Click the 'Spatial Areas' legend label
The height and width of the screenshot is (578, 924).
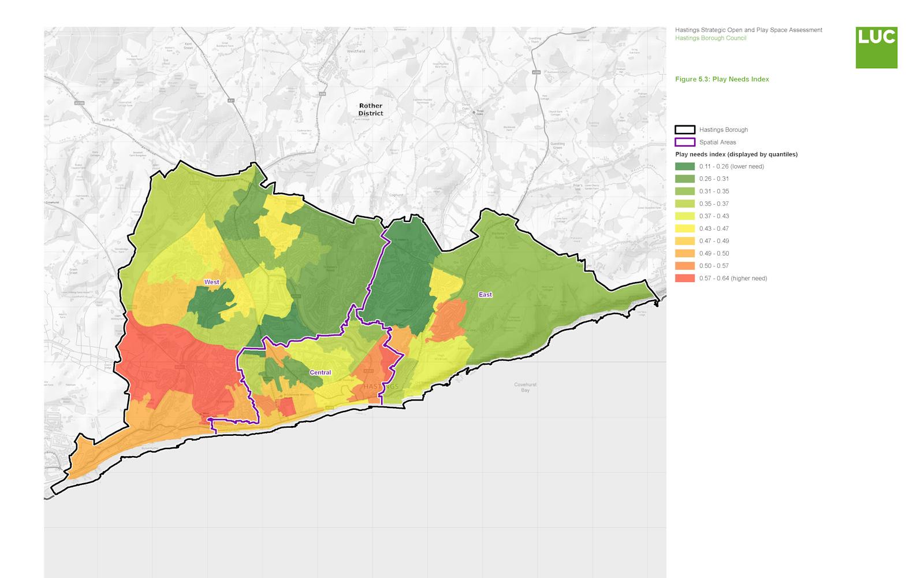pyautogui.click(x=717, y=142)
